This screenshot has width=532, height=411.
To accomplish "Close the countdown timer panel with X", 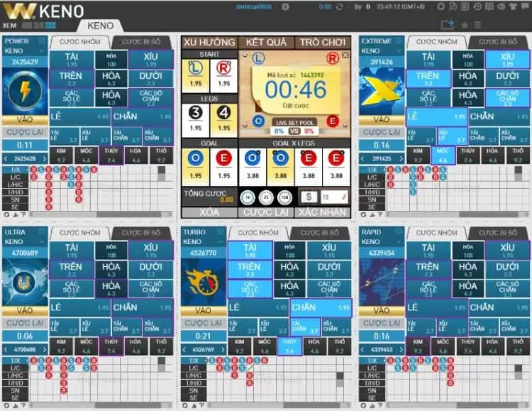I will [345, 55].
